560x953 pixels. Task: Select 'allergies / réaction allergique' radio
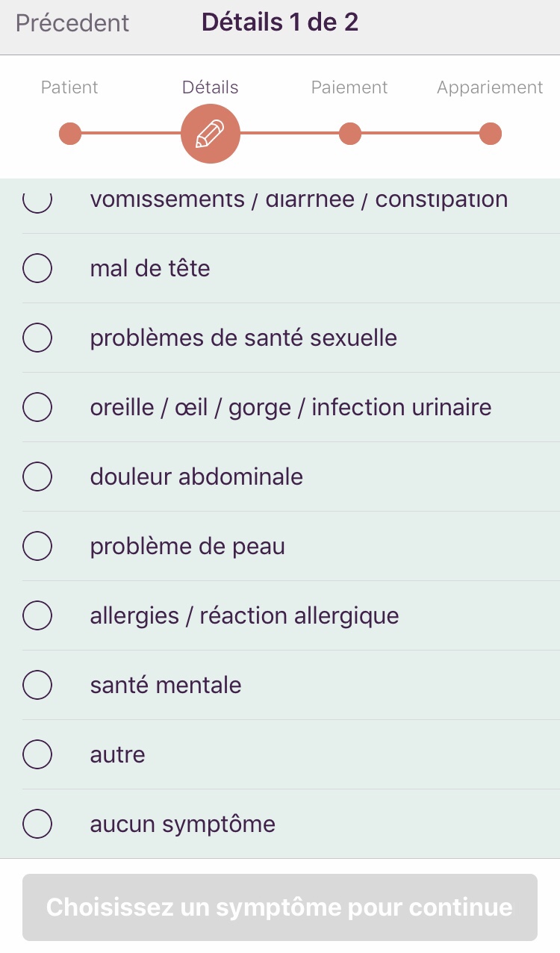click(37, 615)
